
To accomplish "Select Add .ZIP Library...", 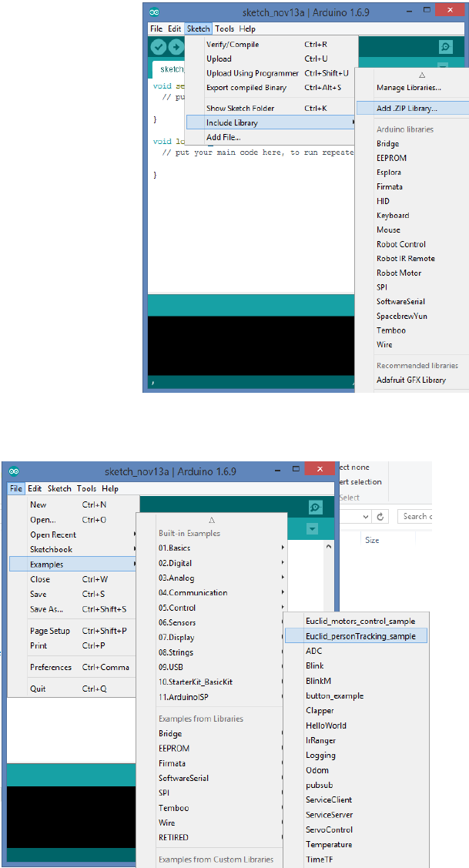I will tap(412, 109).
